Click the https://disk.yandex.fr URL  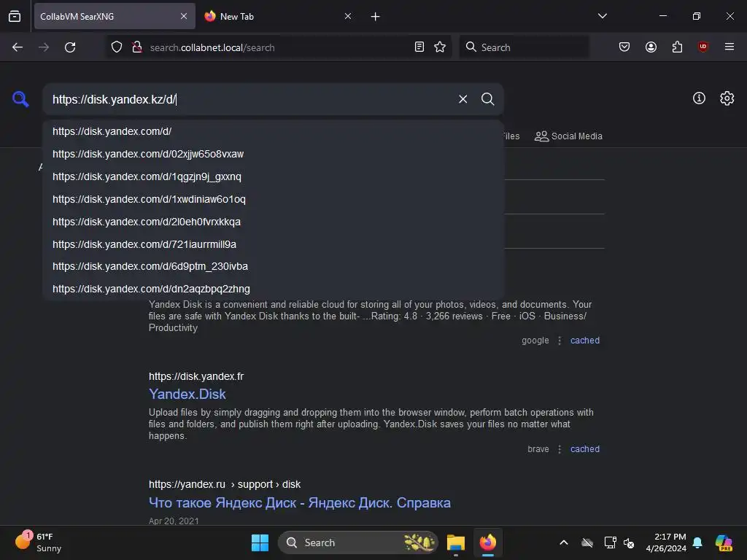pos(196,376)
